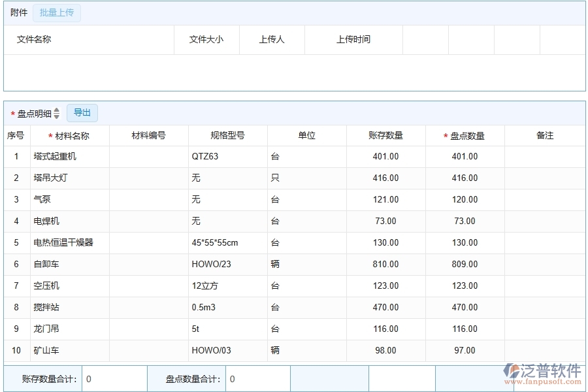Click the 盘点数量 cell showing 416.00

[x=464, y=178]
